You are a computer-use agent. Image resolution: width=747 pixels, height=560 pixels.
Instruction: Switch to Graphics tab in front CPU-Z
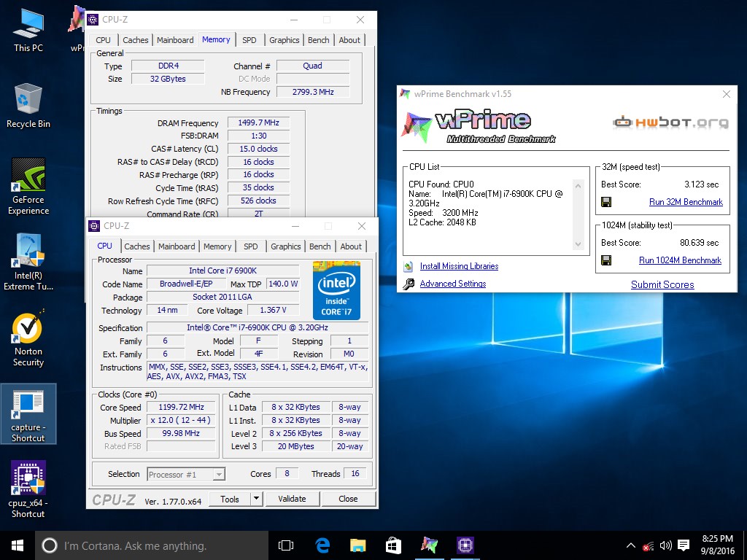(285, 246)
